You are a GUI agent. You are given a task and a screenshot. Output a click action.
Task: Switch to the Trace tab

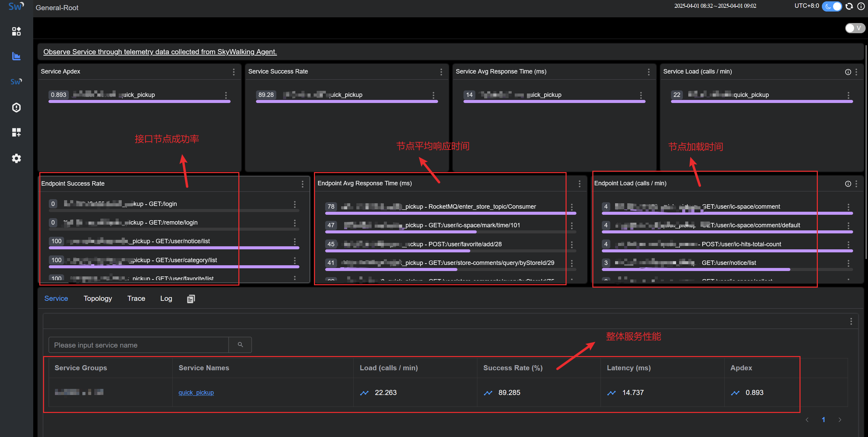click(x=136, y=298)
